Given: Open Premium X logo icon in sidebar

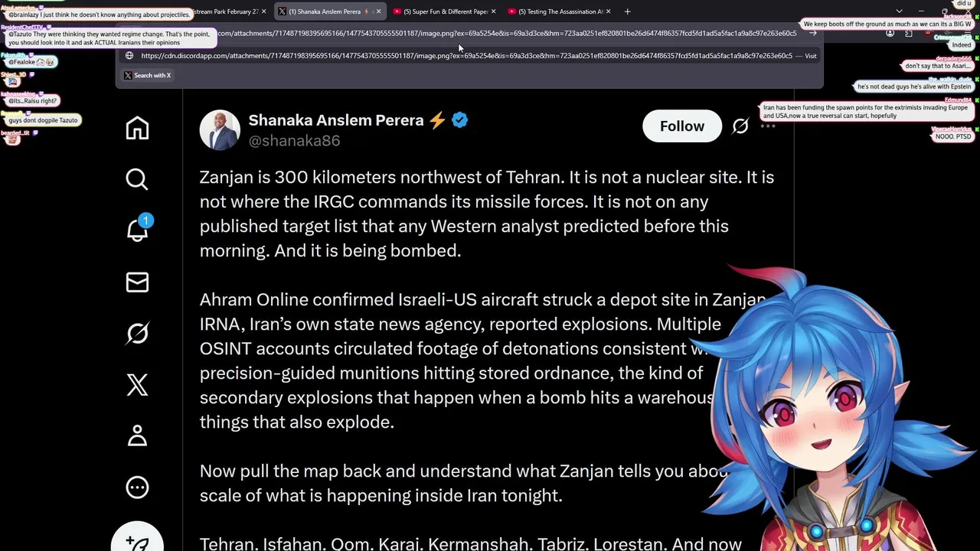Looking at the screenshot, I should (x=137, y=385).
